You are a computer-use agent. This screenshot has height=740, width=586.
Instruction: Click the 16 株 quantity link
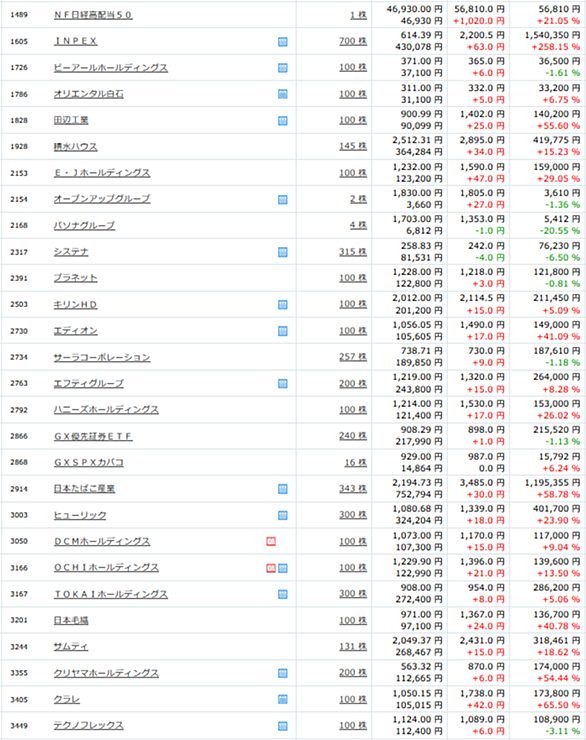click(x=356, y=462)
